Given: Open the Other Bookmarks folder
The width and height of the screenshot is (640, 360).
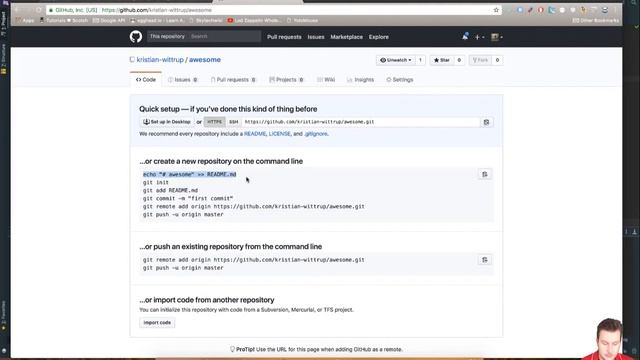Looking at the screenshot, I should (596, 20).
